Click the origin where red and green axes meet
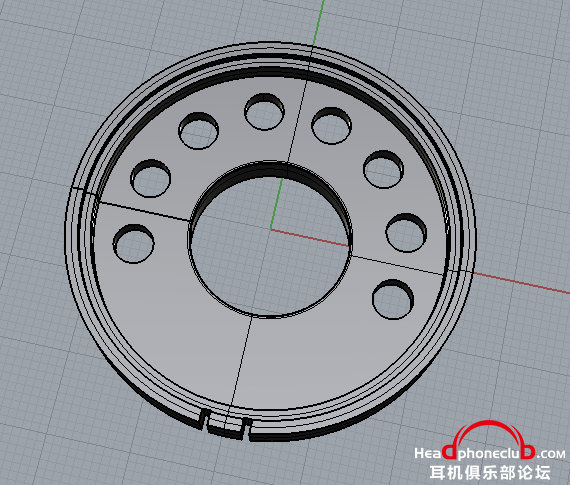The width and height of the screenshot is (570, 485). click(x=271, y=229)
